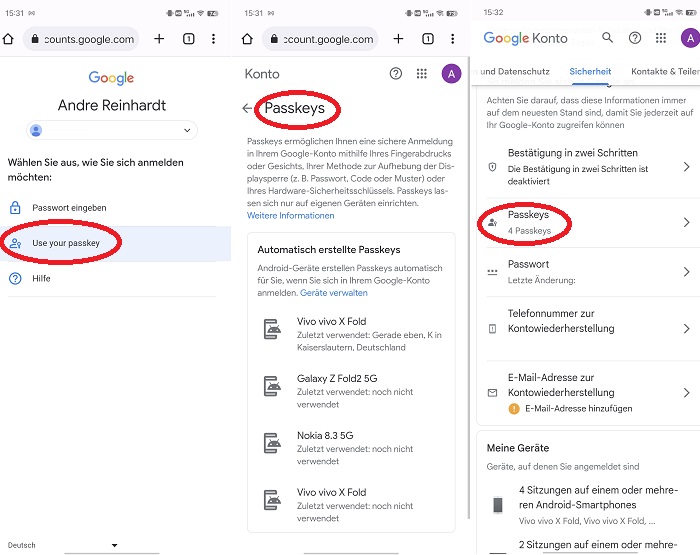Viewport: 700px width, 555px height.
Task: Tap home icon in left phone browser
Action: 8,39
